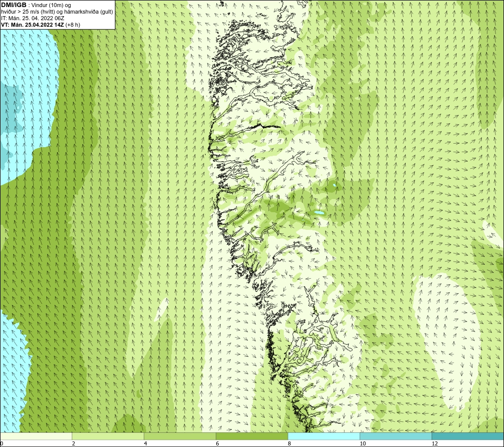Select the teal swatch above 12 m/s
Image resolution: width=504 pixels, height=447 pixels.
468,436
